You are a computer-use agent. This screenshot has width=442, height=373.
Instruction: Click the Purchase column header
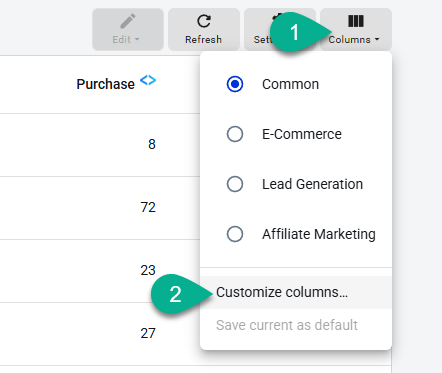105,84
